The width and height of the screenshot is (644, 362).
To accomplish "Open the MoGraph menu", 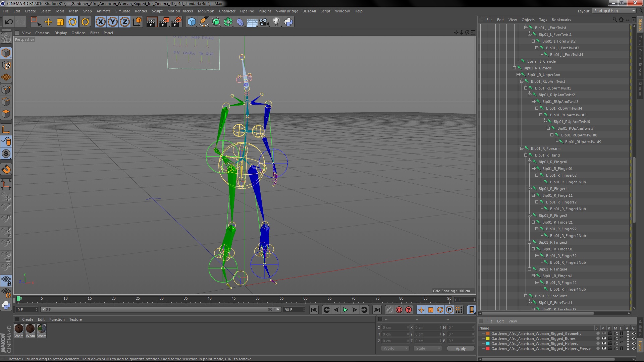I will click(x=206, y=11).
